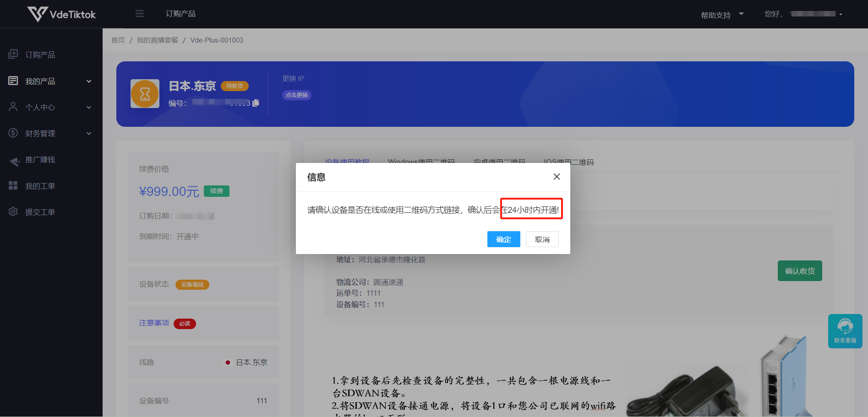Toggle the hamburger sidebar menu icon

pos(140,14)
